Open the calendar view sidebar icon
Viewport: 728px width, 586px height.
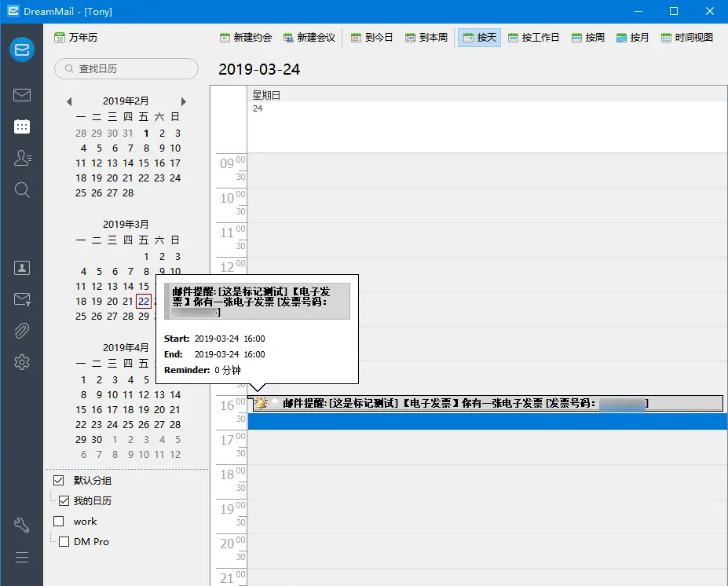(x=22, y=126)
